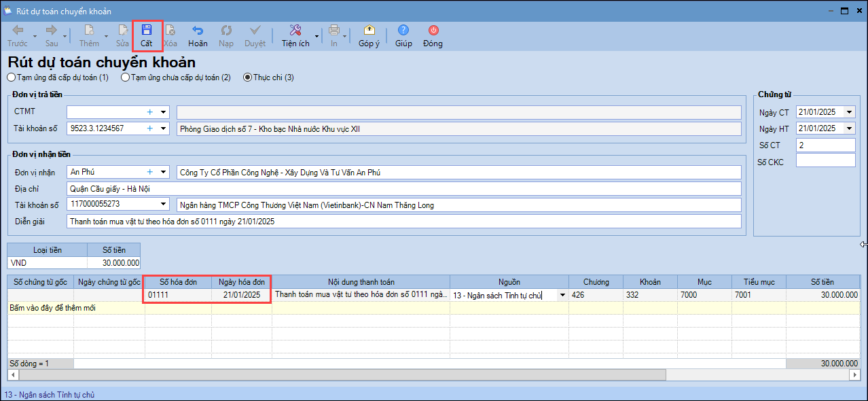Click the Nội dung thanh toán column header
This screenshot has height=401, width=868.
[x=361, y=281]
